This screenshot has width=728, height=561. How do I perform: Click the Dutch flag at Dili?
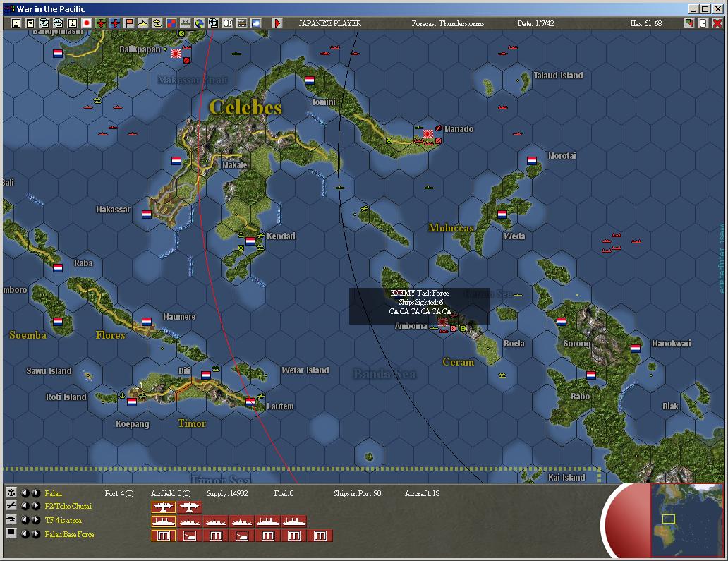tap(206, 375)
